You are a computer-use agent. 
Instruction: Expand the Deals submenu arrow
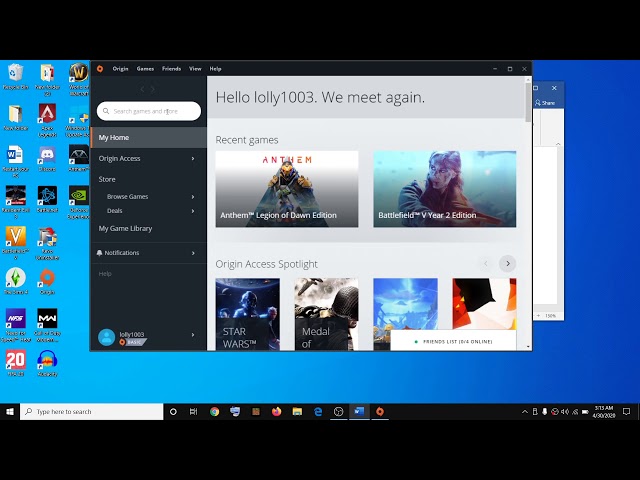(x=193, y=211)
